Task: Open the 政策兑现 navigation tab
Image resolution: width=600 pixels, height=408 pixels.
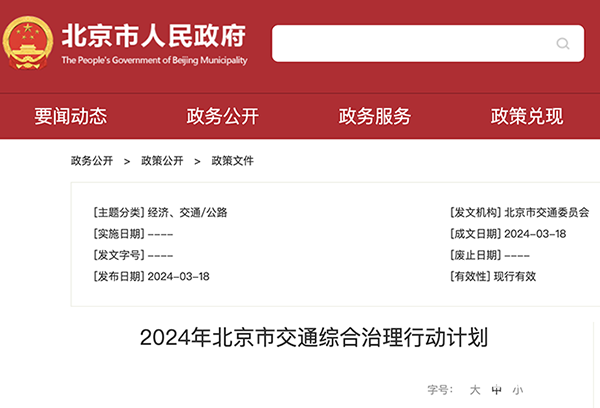Action: point(527,116)
